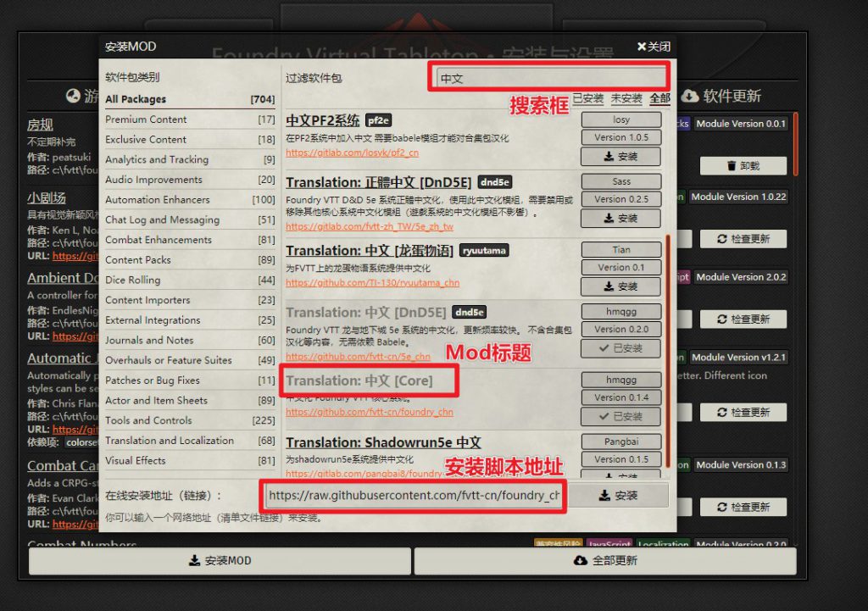Open the github 5e_chn link

tap(358, 357)
